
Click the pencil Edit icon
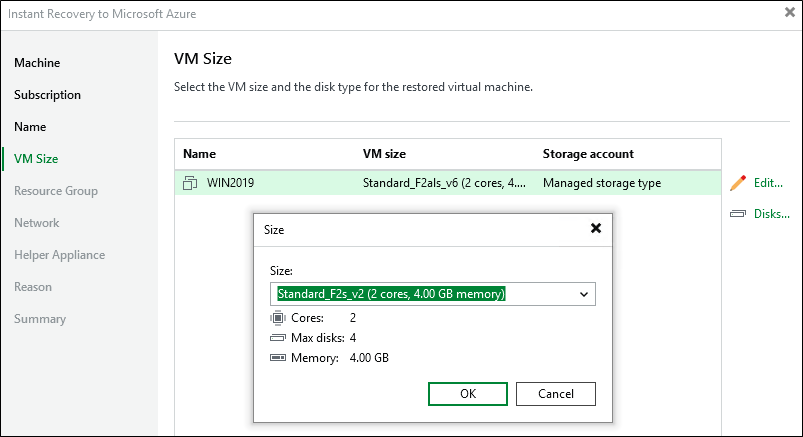pos(738,183)
